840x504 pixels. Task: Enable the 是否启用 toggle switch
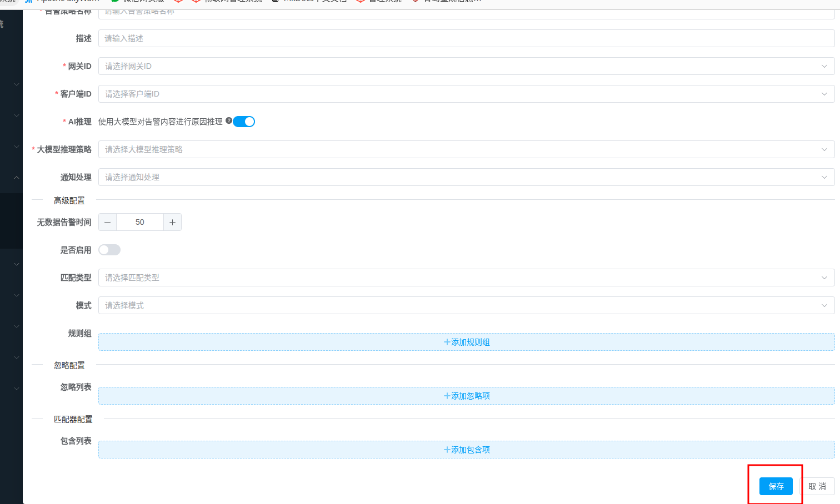click(109, 250)
